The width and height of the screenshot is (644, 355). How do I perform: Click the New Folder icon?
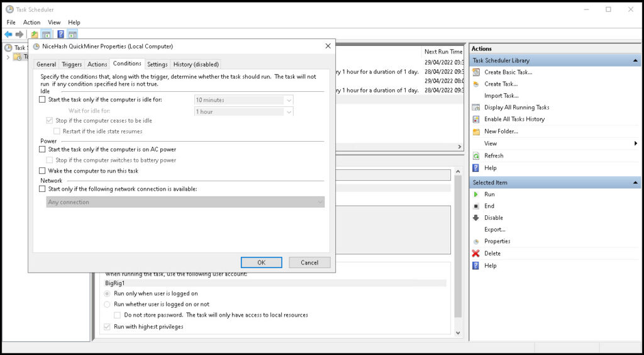pyautogui.click(x=476, y=132)
